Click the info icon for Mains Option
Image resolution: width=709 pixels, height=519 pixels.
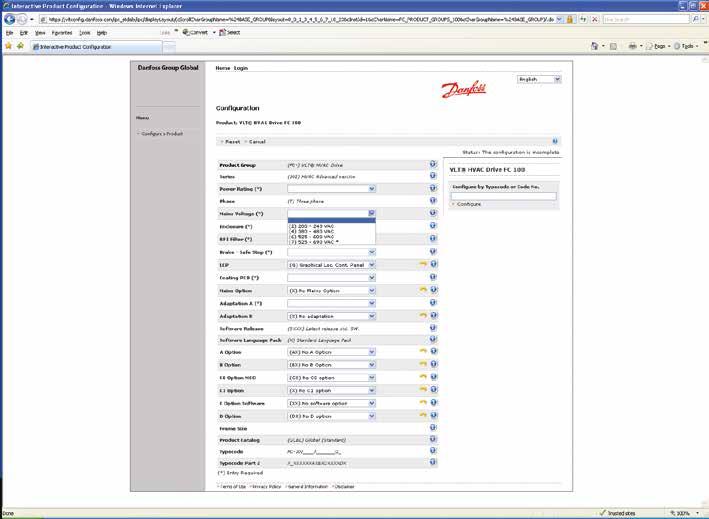click(x=433, y=290)
